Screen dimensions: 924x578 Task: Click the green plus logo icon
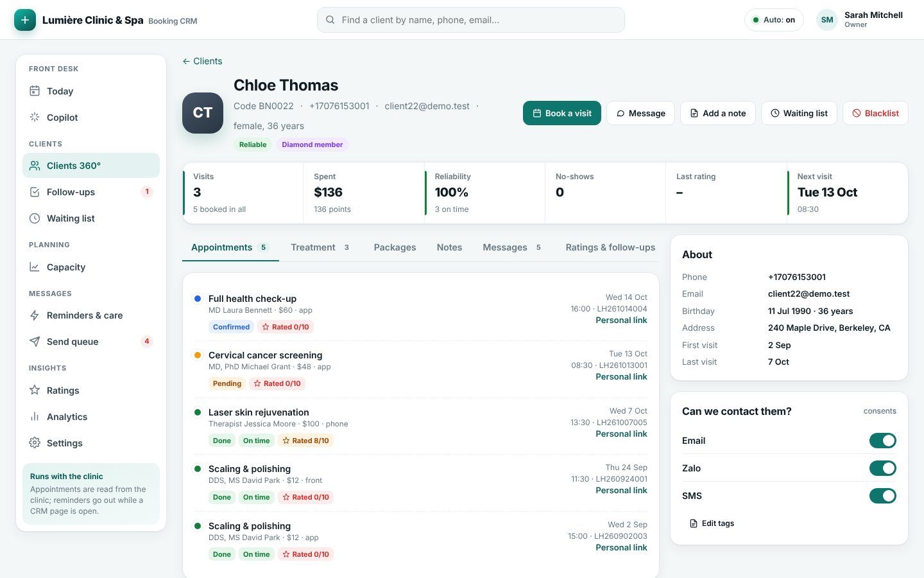coord(25,20)
